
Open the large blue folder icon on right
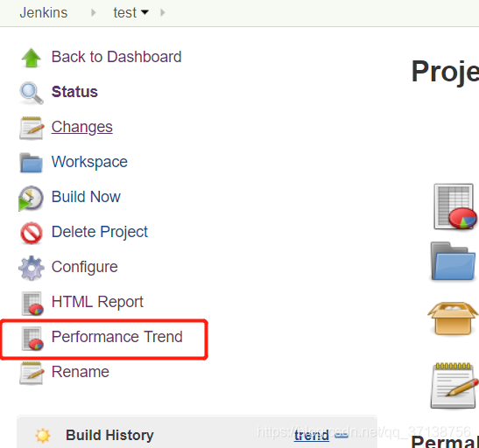click(453, 262)
